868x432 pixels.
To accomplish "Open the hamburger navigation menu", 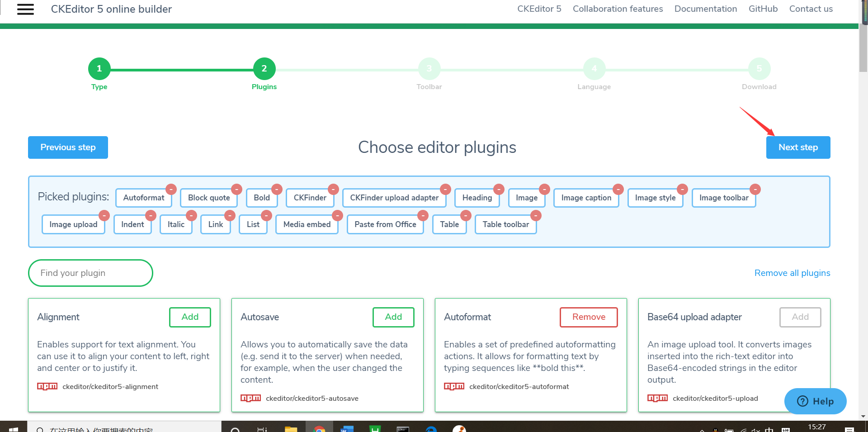I will pos(25,9).
